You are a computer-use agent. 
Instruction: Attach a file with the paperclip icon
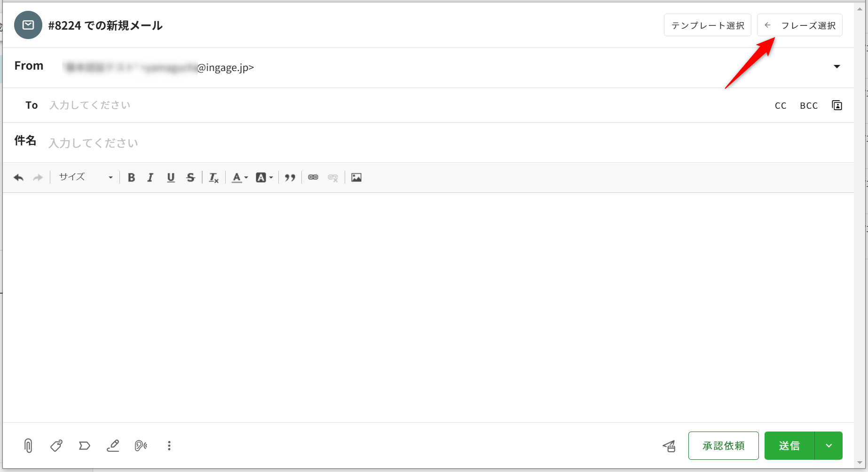[28, 446]
